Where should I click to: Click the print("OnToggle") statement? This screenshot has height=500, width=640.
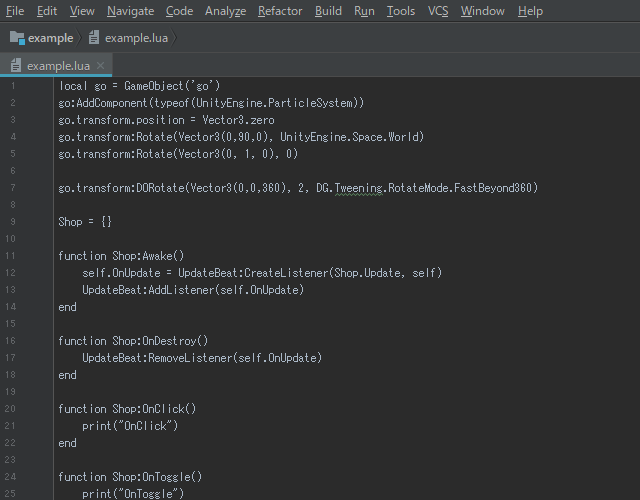[x=133, y=494]
